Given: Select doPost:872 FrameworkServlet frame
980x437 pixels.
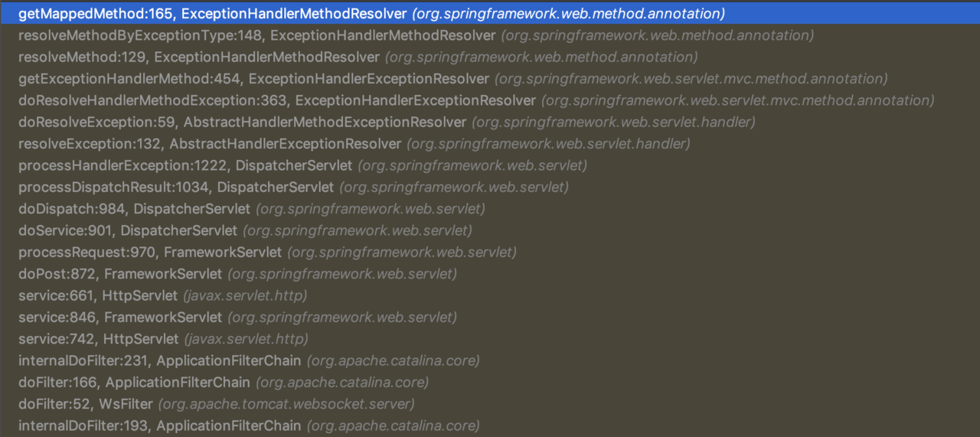Looking at the screenshot, I should tap(490, 274).
